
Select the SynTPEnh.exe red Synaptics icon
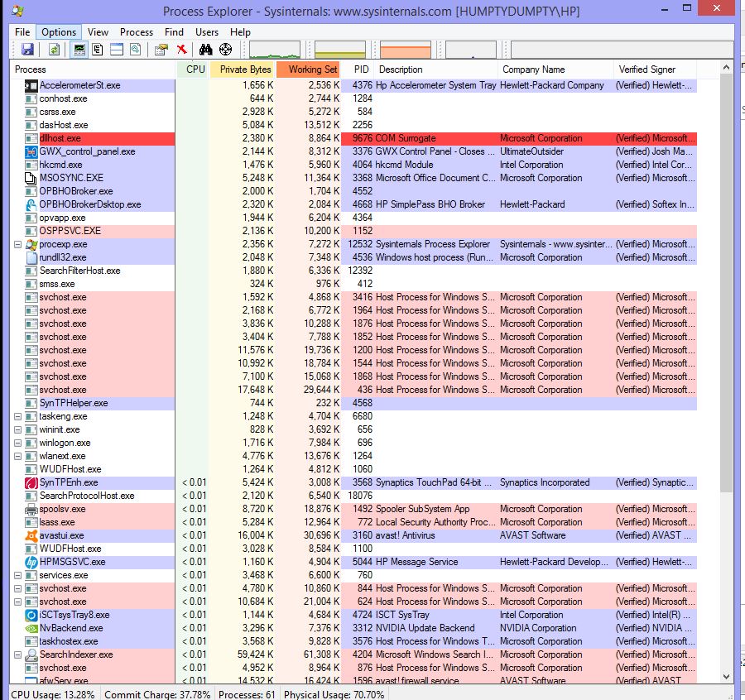[31, 483]
